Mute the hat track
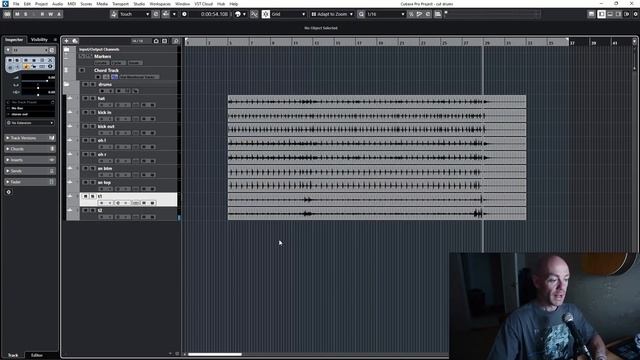 (x=86, y=98)
